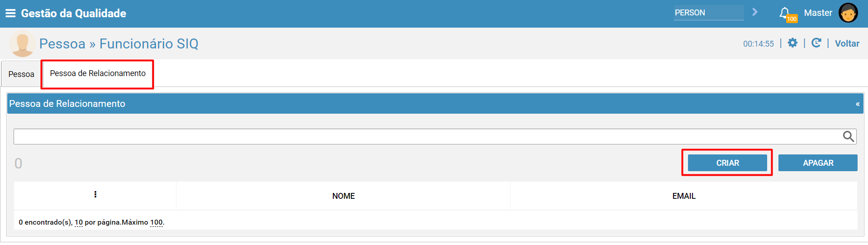Click the PERSON input field
Screen dimensions: 868x245
click(709, 13)
